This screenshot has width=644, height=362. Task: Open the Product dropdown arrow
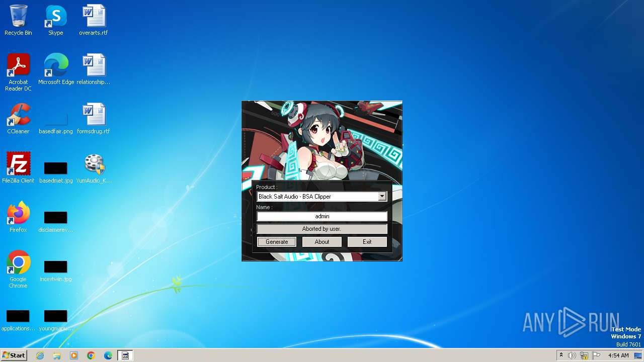[x=382, y=197]
